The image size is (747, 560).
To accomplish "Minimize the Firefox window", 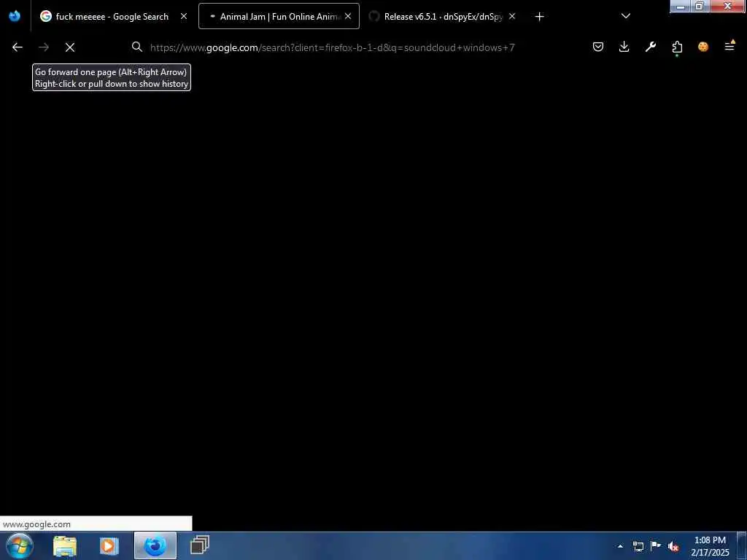I will point(681,6).
